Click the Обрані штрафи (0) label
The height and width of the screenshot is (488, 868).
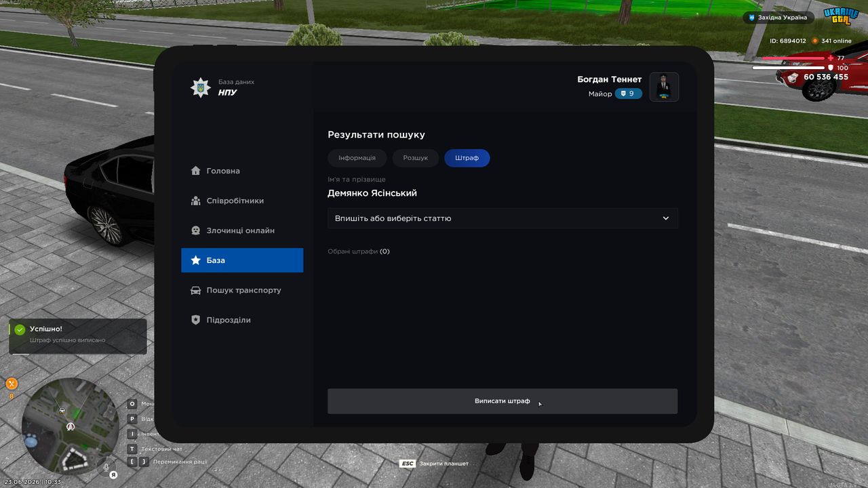pyautogui.click(x=359, y=251)
